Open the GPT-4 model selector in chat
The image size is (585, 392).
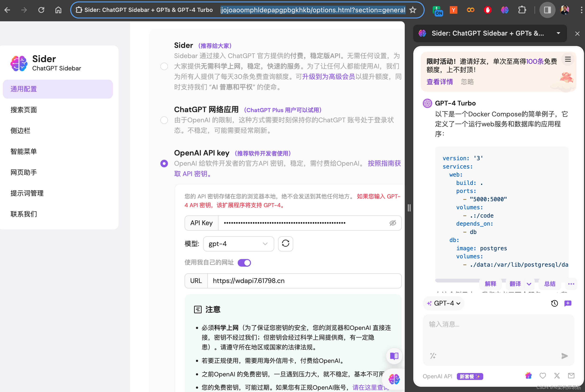pyautogui.click(x=443, y=303)
